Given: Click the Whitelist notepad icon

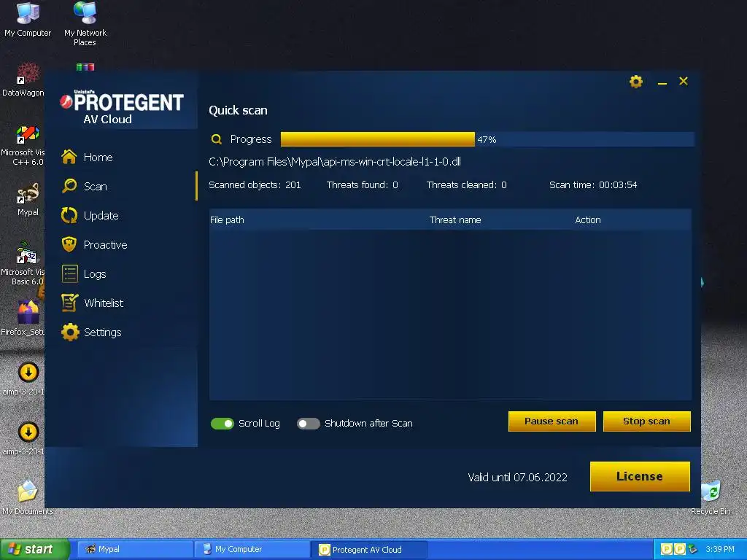Looking at the screenshot, I should click(x=69, y=303).
